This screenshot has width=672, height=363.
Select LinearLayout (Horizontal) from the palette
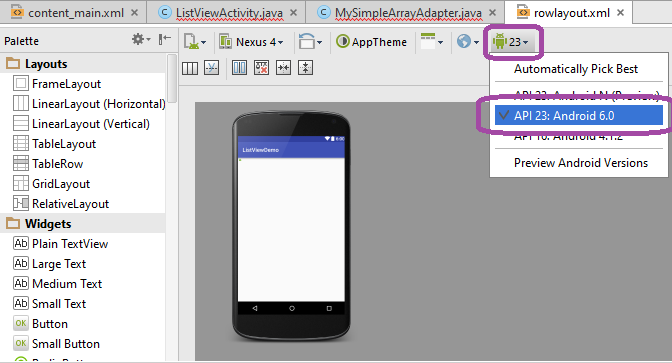pyautogui.click(x=89, y=104)
